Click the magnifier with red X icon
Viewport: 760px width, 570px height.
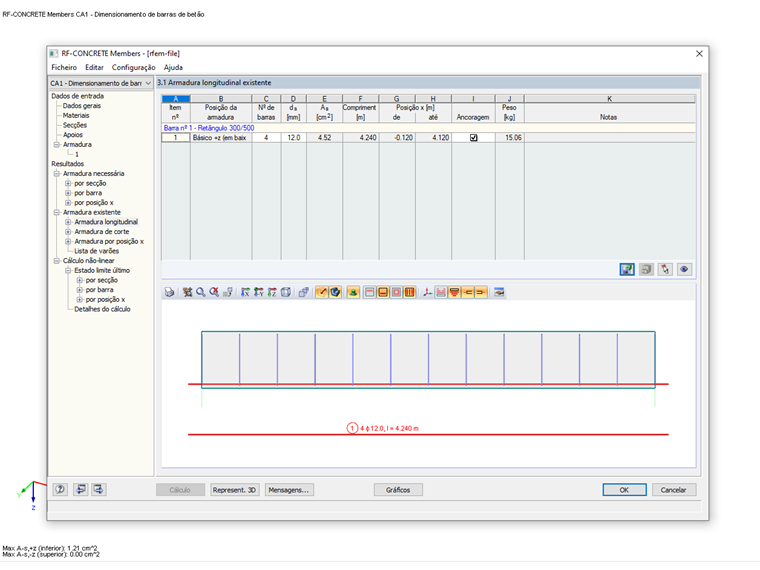(x=214, y=292)
